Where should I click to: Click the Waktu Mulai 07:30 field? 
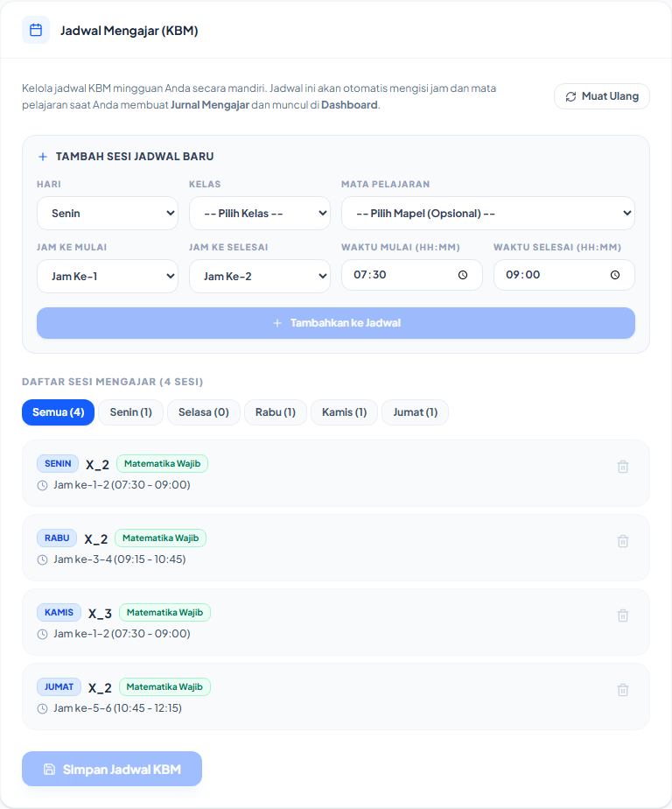(x=411, y=275)
